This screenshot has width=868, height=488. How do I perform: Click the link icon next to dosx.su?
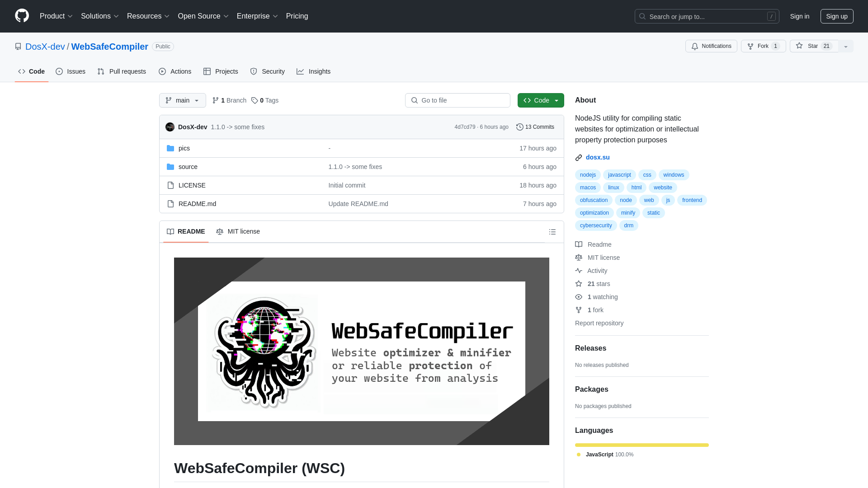(x=579, y=158)
